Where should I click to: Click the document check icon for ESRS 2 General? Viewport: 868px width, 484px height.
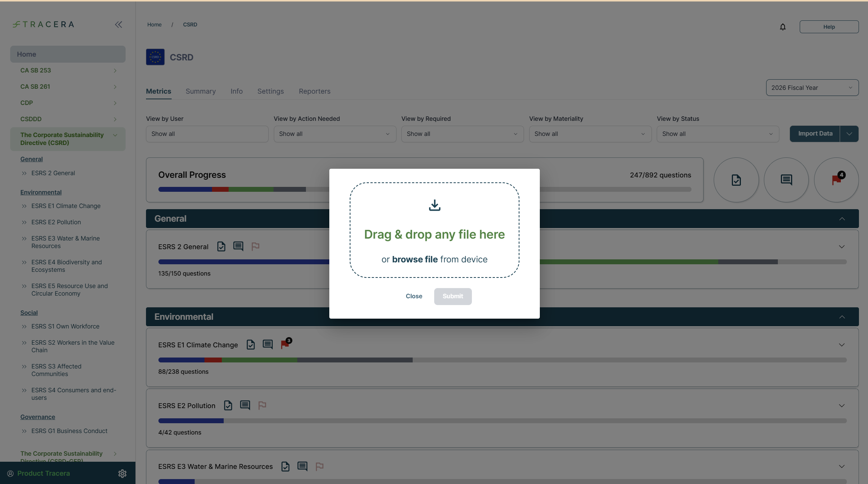tap(221, 247)
